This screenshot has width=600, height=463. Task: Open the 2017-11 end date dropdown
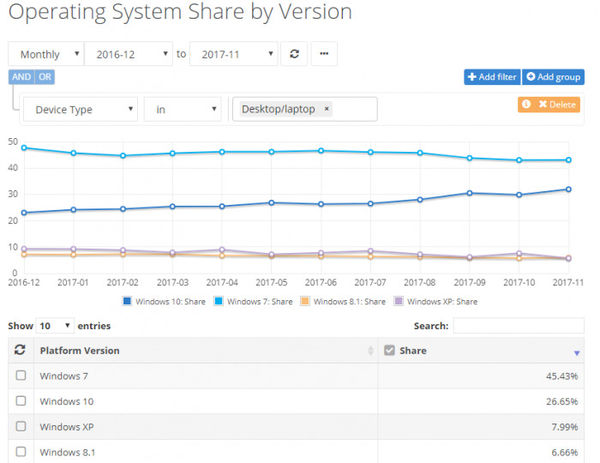[233, 54]
